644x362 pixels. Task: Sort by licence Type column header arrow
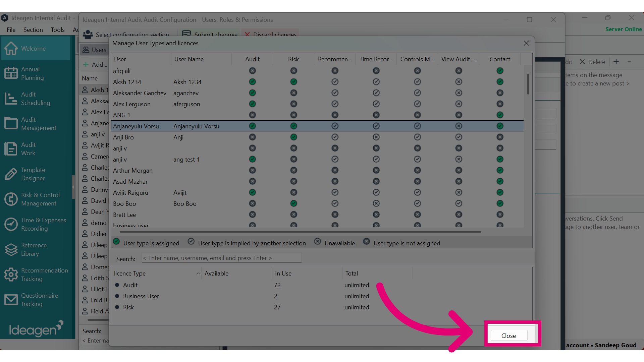pos(198,274)
